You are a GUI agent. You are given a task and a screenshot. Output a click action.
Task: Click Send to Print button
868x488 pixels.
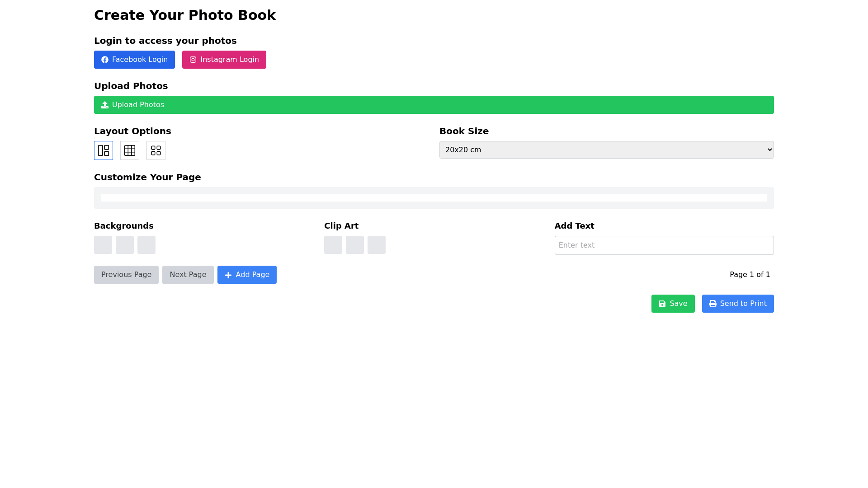point(737,304)
